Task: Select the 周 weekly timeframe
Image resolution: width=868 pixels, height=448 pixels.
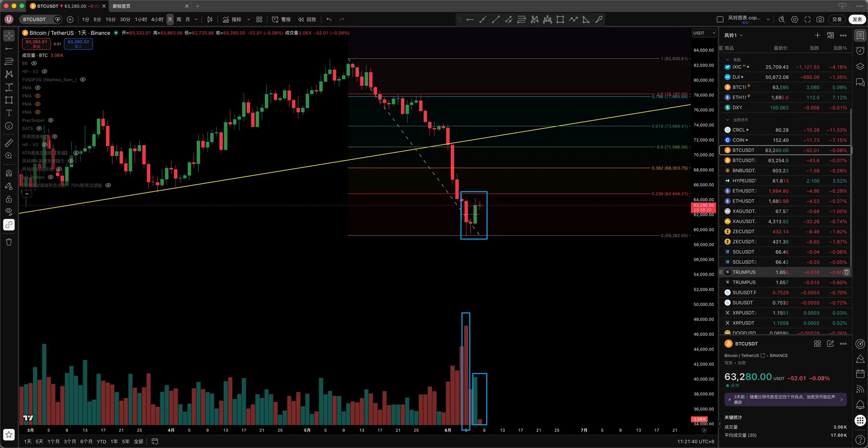Action: pyautogui.click(x=179, y=19)
